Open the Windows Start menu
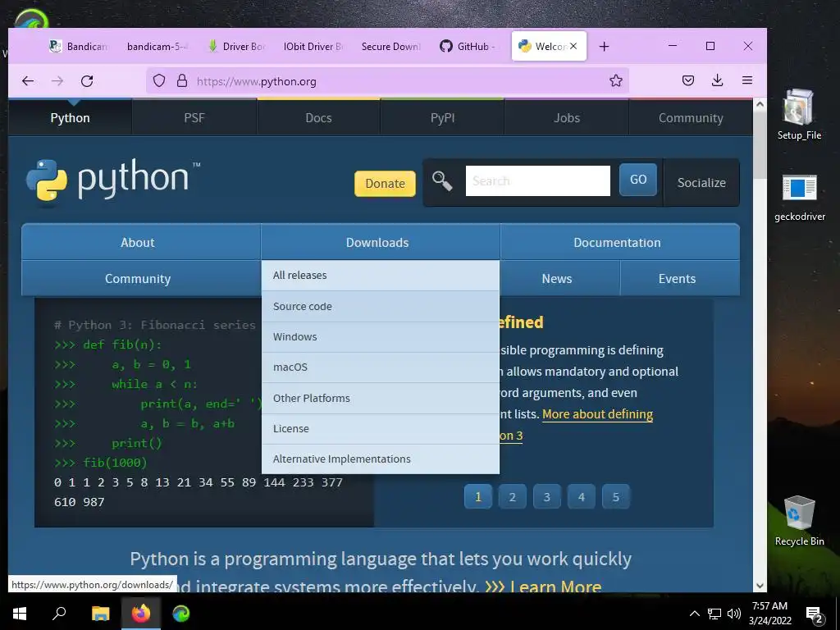The width and height of the screenshot is (840, 630). [x=20, y=614]
